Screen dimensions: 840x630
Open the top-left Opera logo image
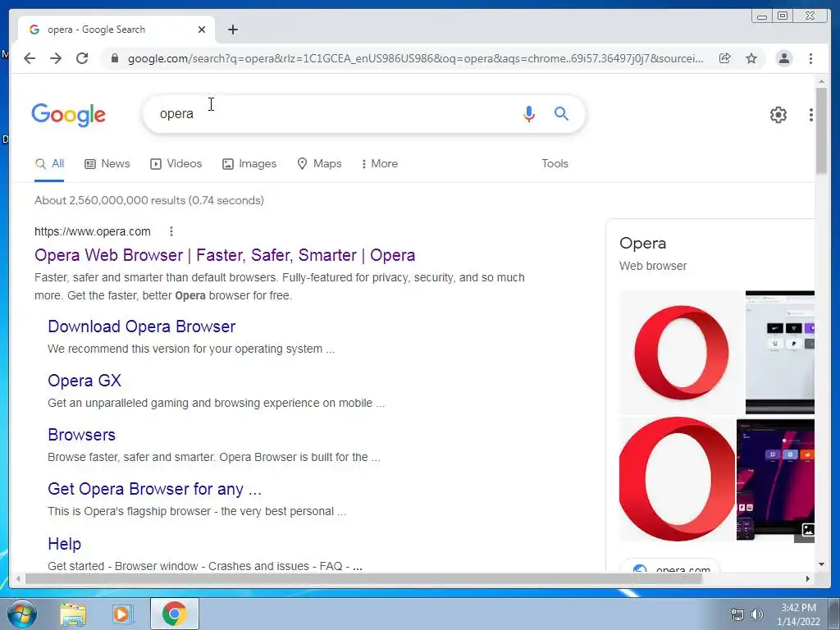(681, 353)
